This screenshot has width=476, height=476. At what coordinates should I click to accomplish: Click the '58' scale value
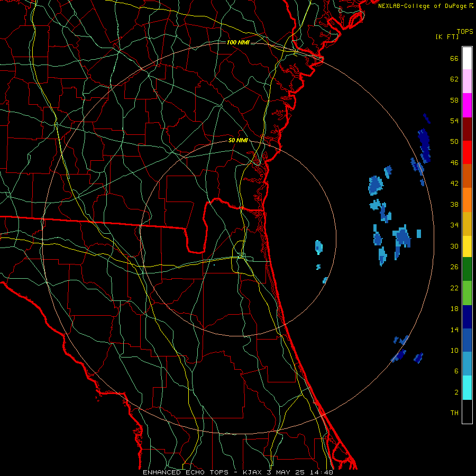(454, 100)
